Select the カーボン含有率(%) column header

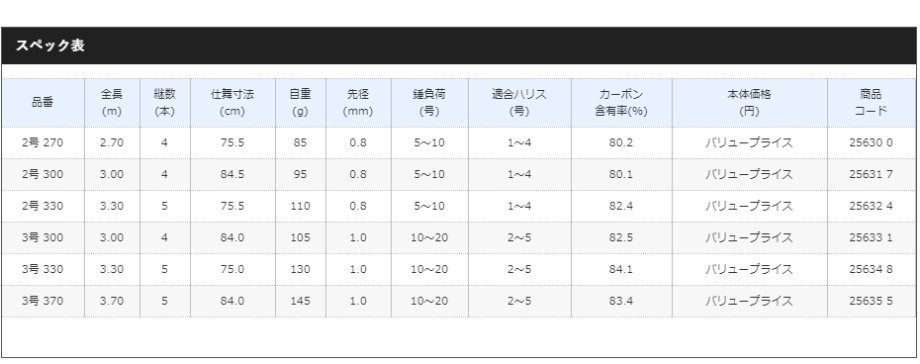coord(621,103)
